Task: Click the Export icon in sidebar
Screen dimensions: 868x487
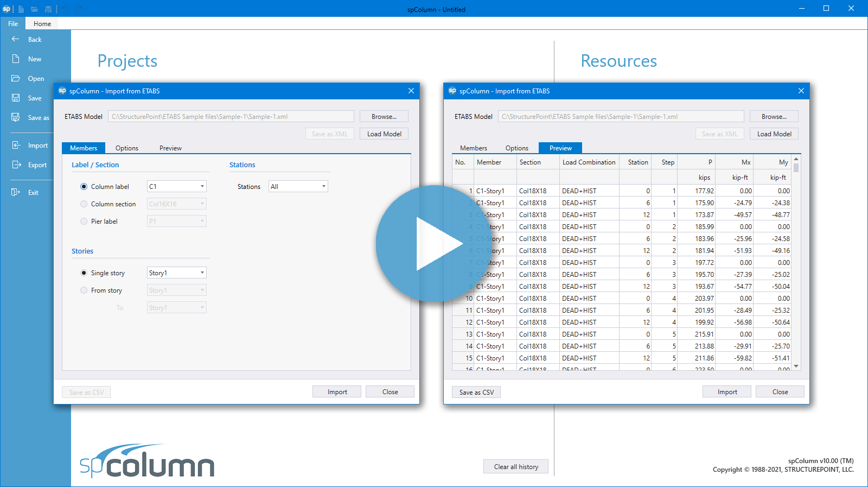Action: (x=16, y=165)
